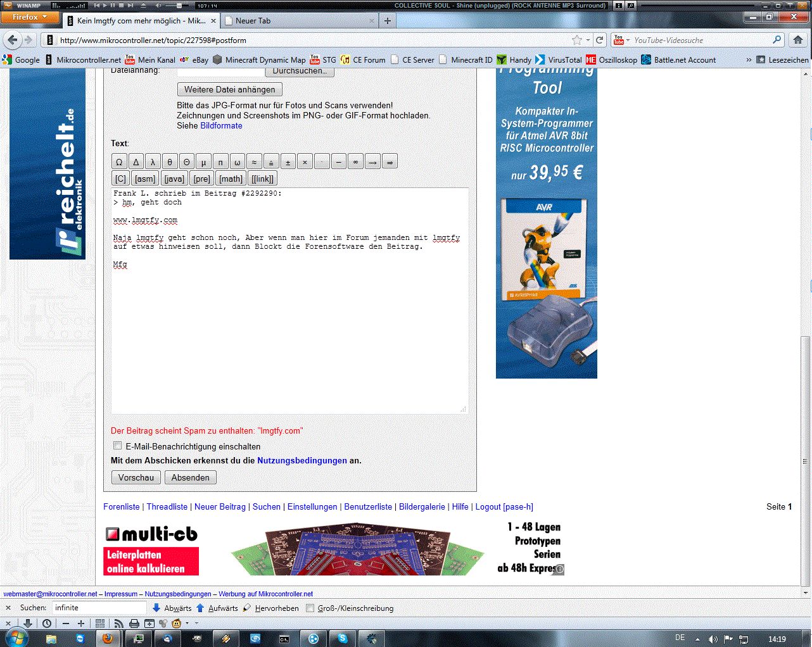Click the tile grid icon in add-on bar
This screenshot has height=647, width=812.
(100, 624)
